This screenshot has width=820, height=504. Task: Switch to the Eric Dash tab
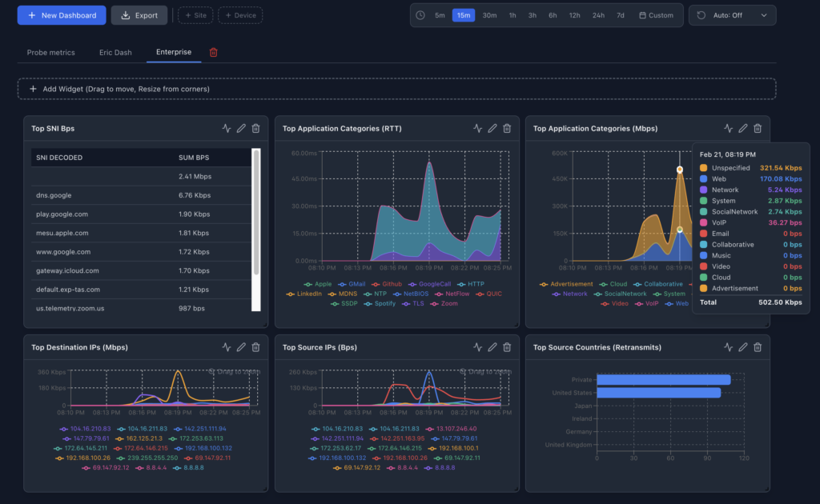coord(115,52)
